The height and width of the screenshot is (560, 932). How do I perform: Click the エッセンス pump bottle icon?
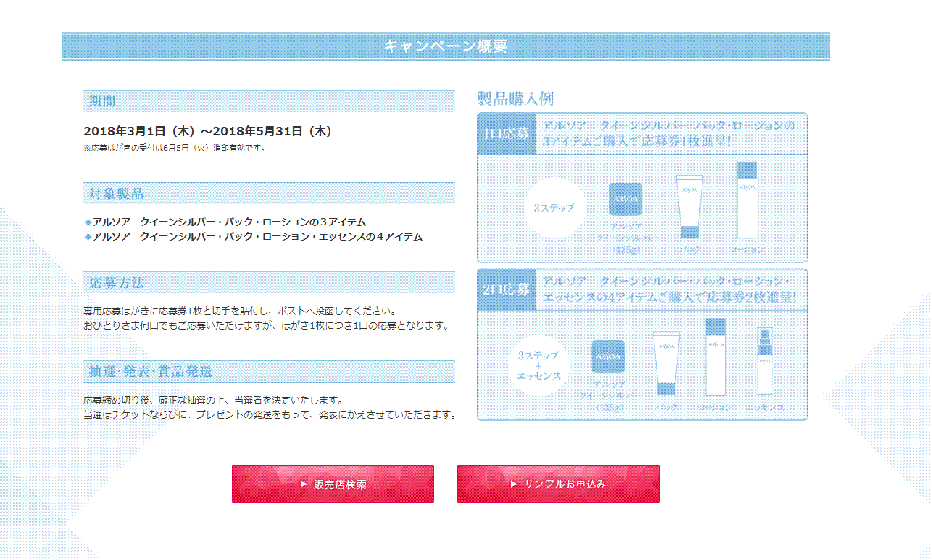[x=765, y=361]
